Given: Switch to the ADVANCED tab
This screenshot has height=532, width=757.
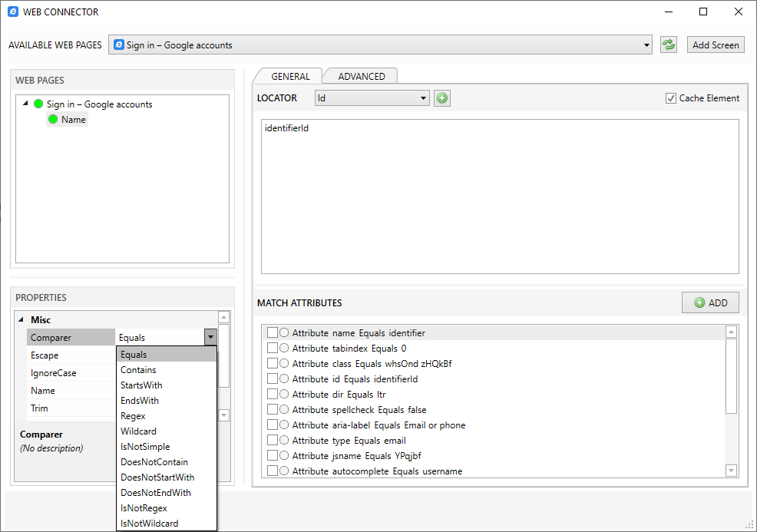Looking at the screenshot, I should coord(360,76).
